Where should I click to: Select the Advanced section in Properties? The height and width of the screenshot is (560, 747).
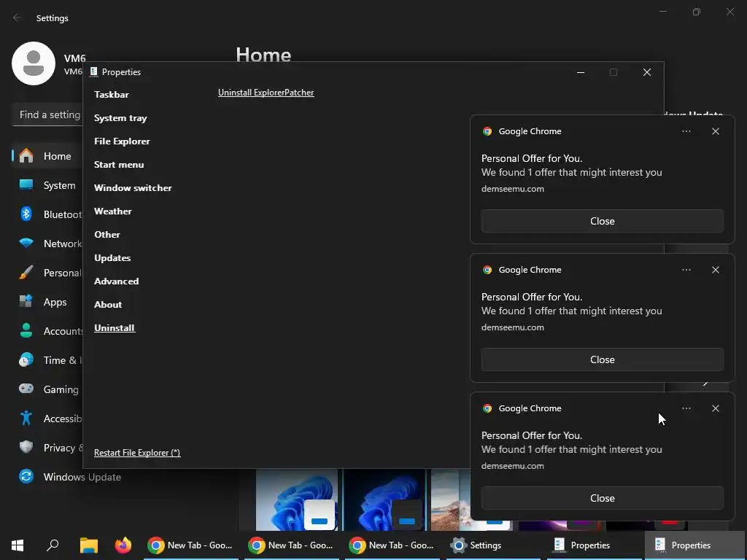point(116,281)
